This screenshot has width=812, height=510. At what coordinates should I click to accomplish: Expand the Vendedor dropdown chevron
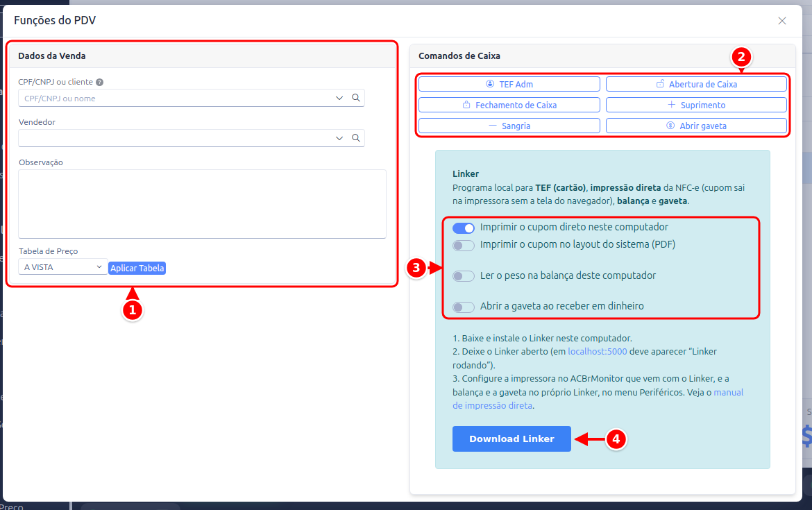[x=339, y=137]
